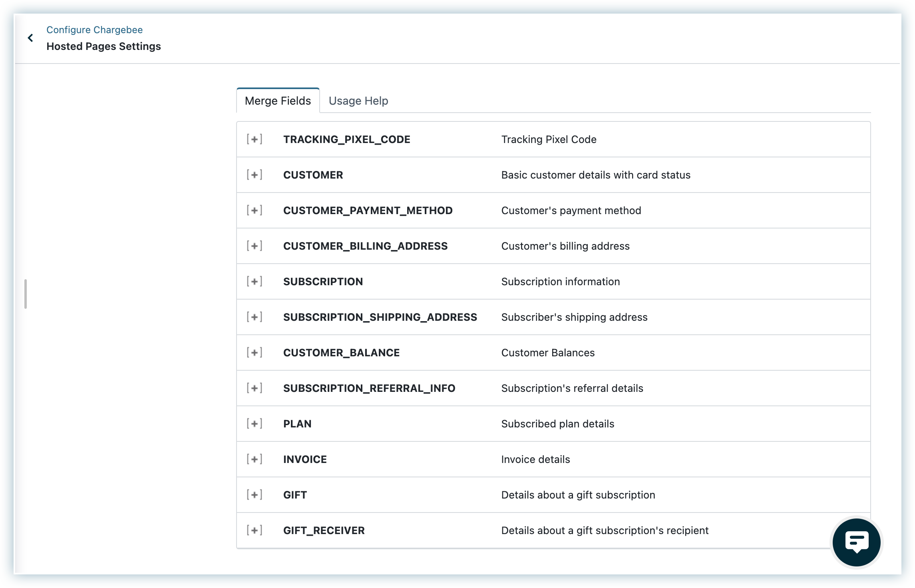This screenshot has width=915, height=588.
Task: Expand CUSTOMER_PAYMENT_METHOD with its plus toggle
Action: [x=255, y=210]
